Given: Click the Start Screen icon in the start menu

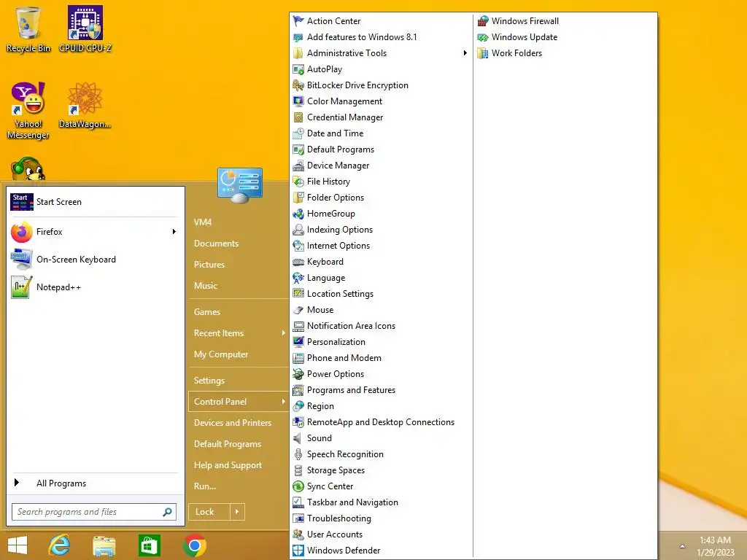Looking at the screenshot, I should tap(21, 202).
